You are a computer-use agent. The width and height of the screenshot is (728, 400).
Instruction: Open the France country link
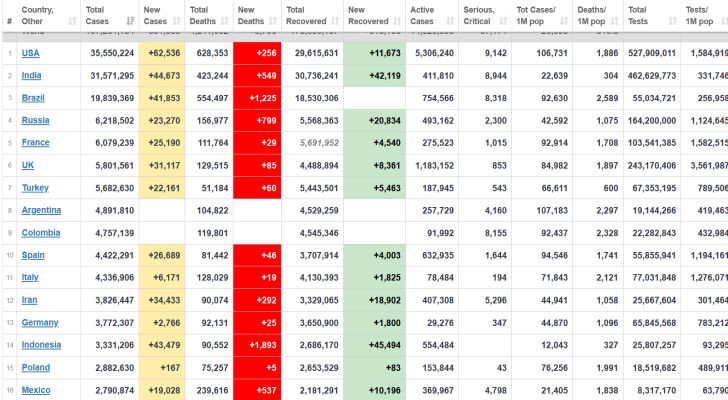35,142
